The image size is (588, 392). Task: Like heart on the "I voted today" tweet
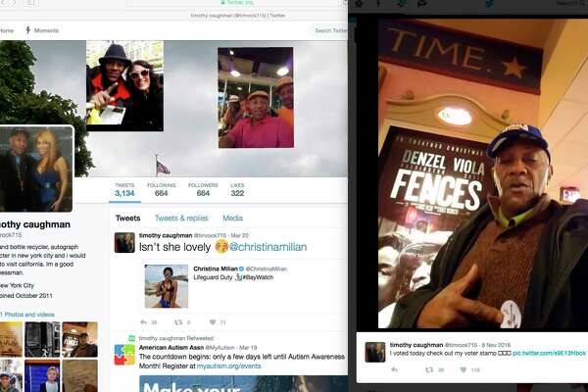tap(464, 369)
